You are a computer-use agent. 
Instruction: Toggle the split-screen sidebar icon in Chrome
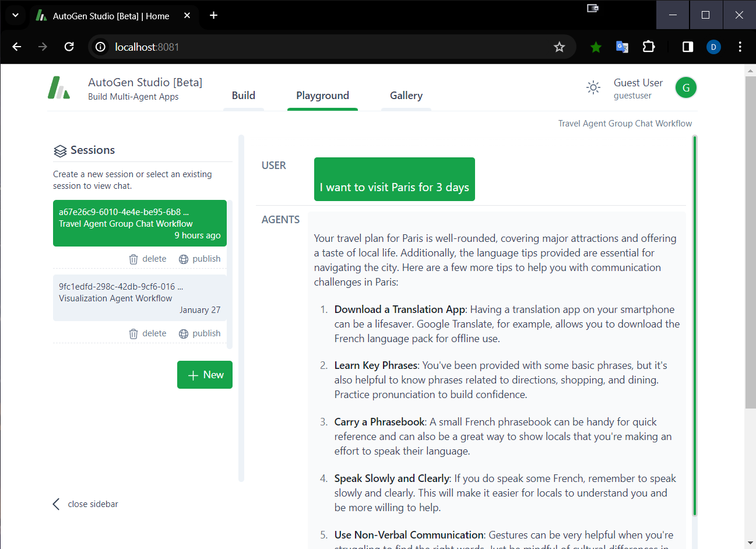(x=687, y=47)
